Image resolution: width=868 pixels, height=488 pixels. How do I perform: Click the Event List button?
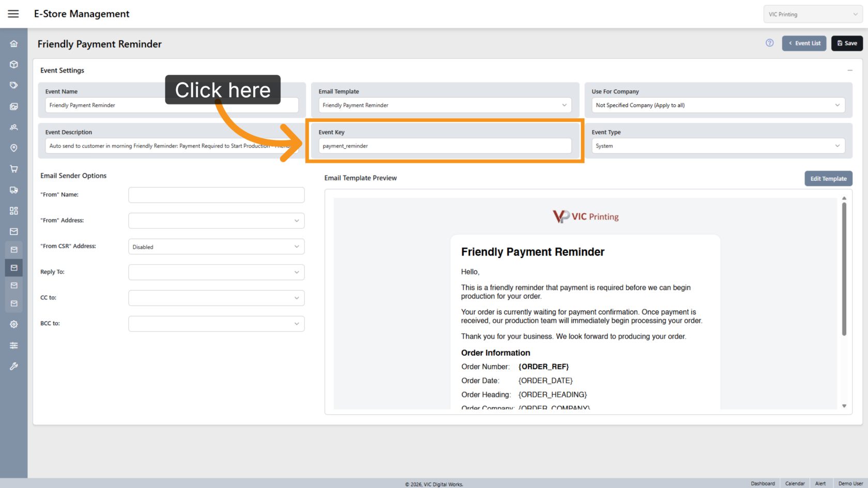pyautogui.click(x=804, y=43)
